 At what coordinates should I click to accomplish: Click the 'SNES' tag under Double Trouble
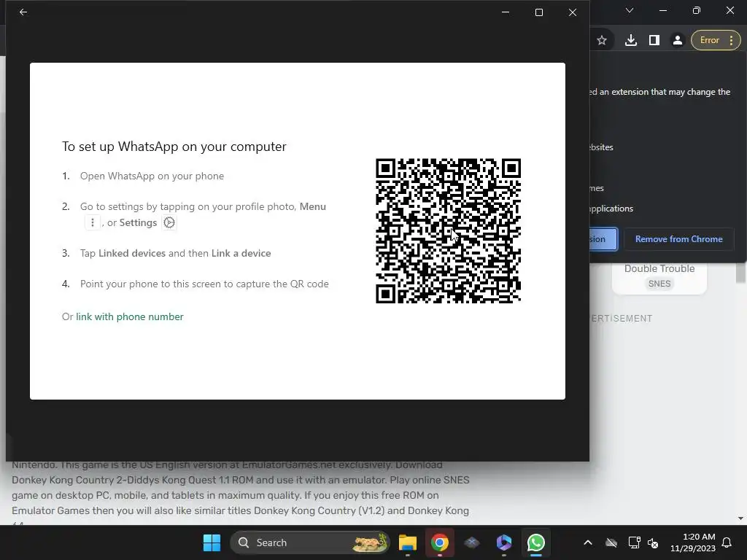pos(659,284)
